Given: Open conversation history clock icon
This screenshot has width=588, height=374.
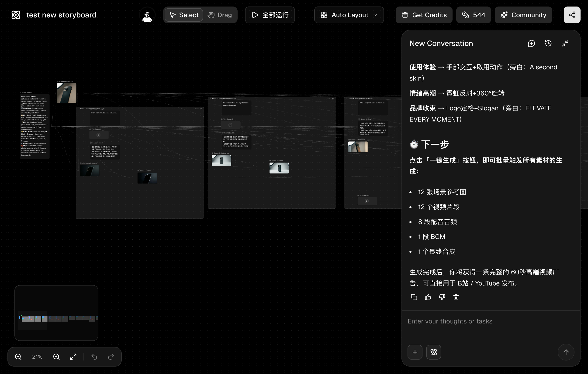Looking at the screenshot, I should 548,43.
